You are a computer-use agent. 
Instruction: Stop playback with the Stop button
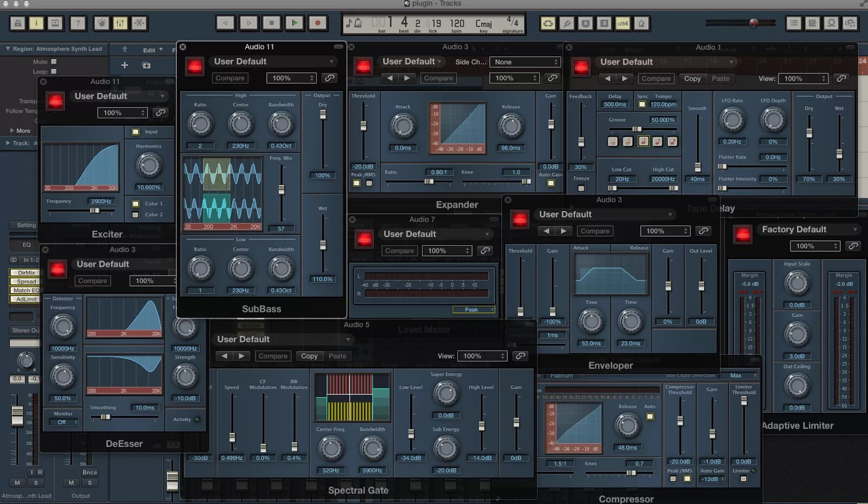click(x=272, y=23)
